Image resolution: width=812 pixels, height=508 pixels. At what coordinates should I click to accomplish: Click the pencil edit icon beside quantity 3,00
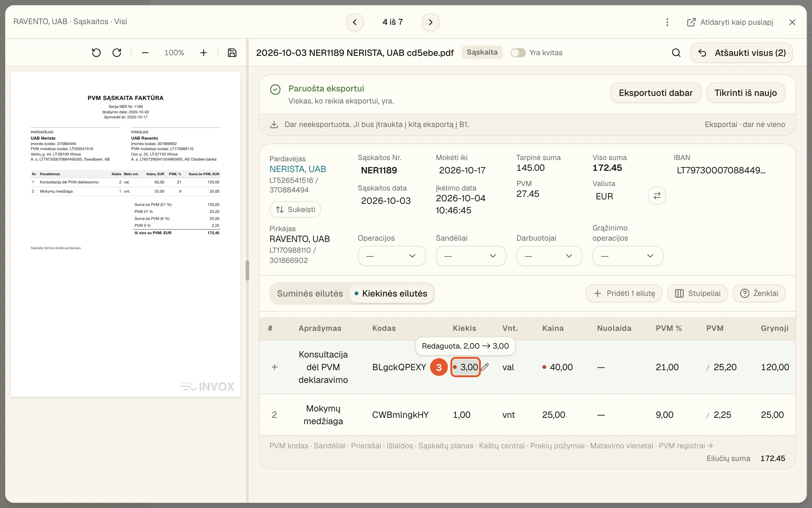tap(485, 367)
